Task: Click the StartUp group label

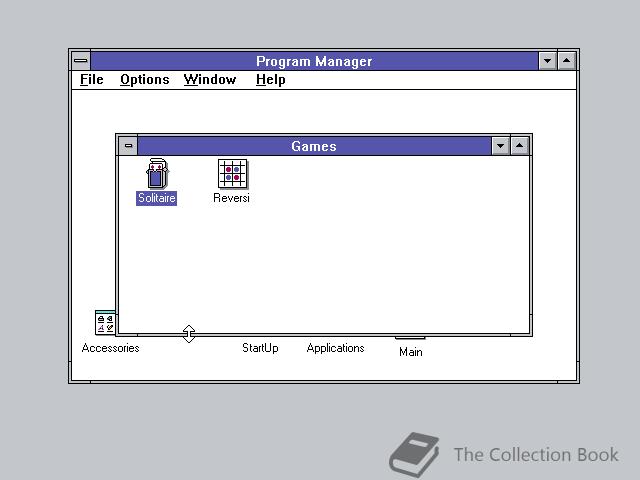Action: click(260, 348)
